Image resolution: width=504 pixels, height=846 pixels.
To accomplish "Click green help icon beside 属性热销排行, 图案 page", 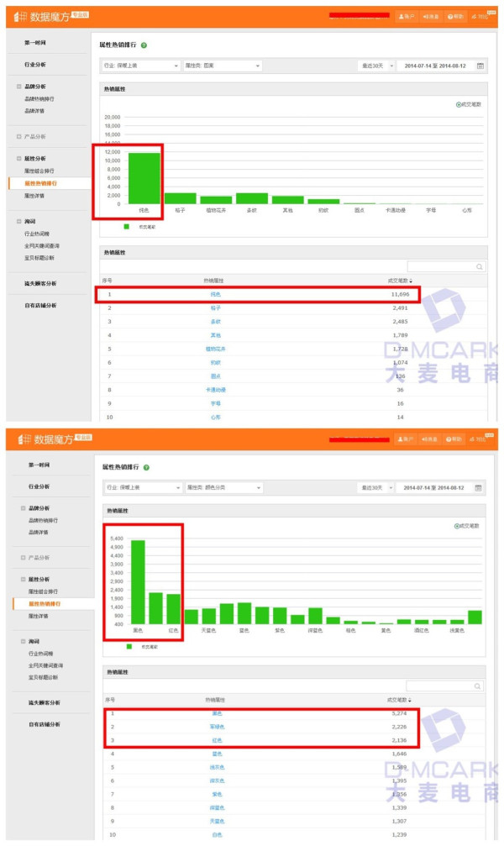I will point(144,45).
